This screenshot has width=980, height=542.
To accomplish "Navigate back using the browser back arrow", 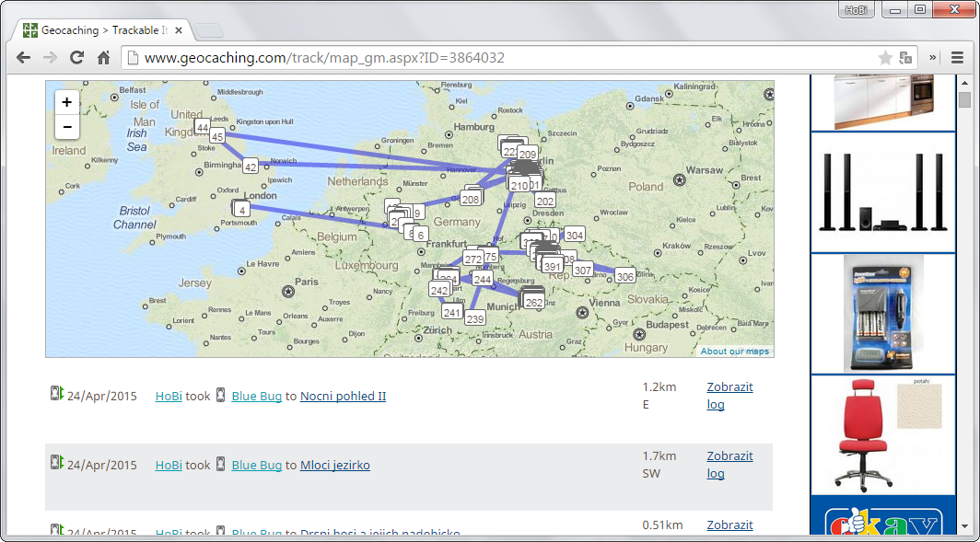I will [x=22, y=57].
